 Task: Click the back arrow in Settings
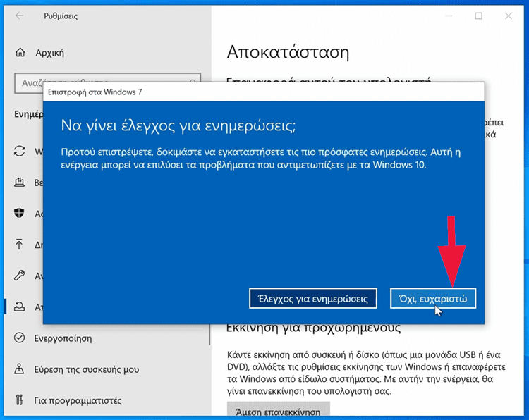(x=20, y=16)
